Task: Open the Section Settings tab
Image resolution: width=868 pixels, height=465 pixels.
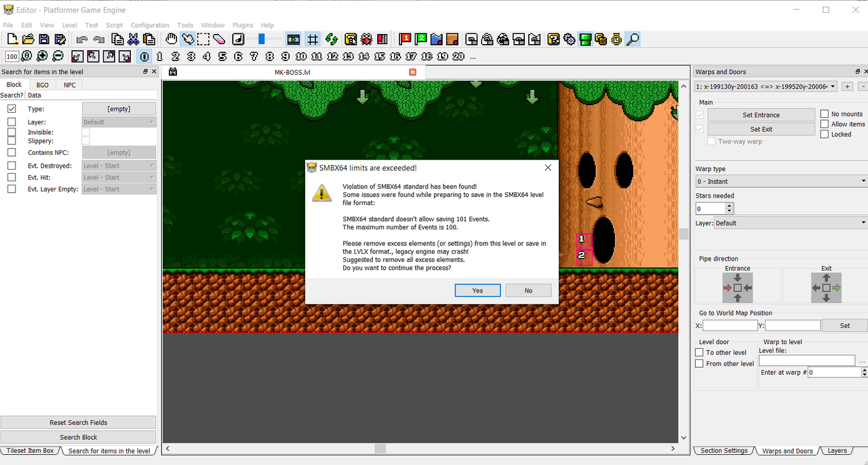Action: pyautogui.click(x=724, y=451)
